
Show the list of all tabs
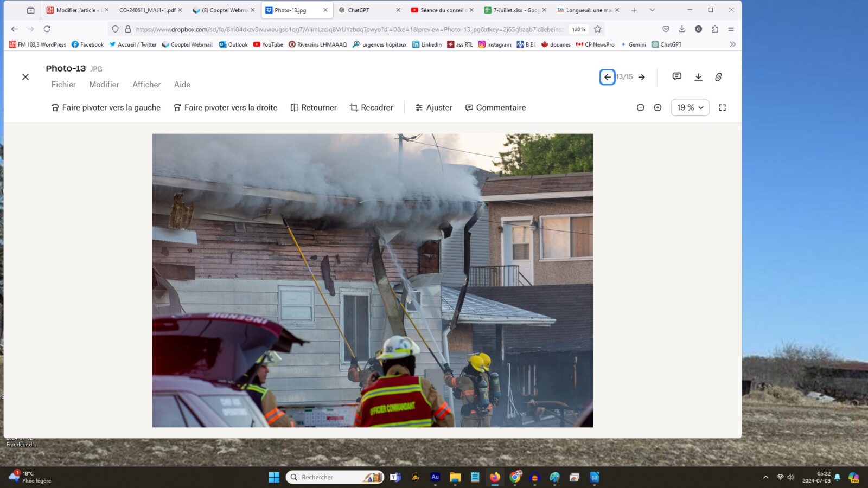pos(652,10)
